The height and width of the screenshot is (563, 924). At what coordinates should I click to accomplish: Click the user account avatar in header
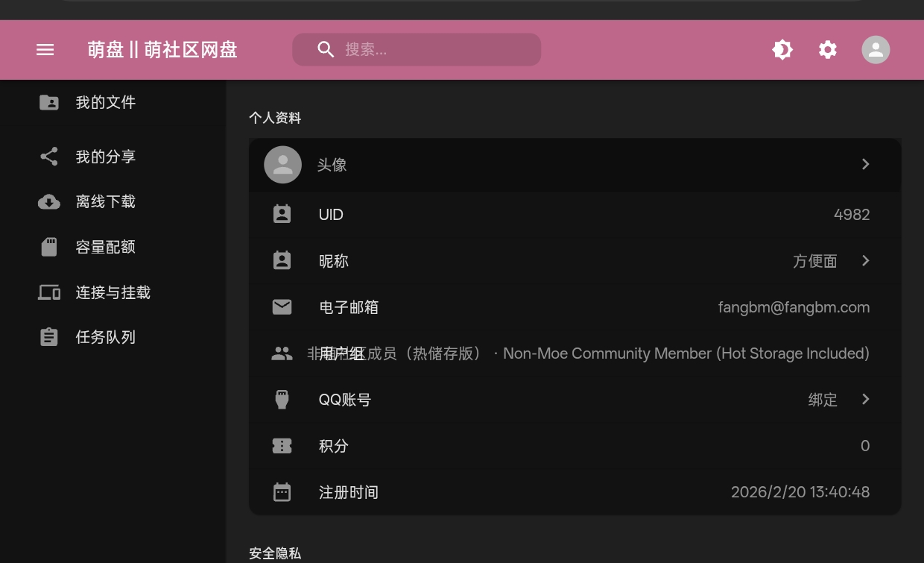876,50
